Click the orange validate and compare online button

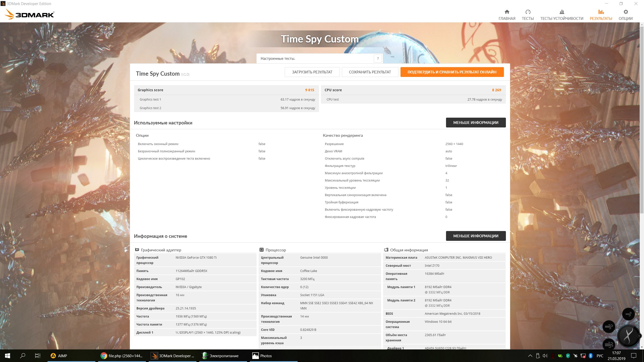tap(452, 72)
